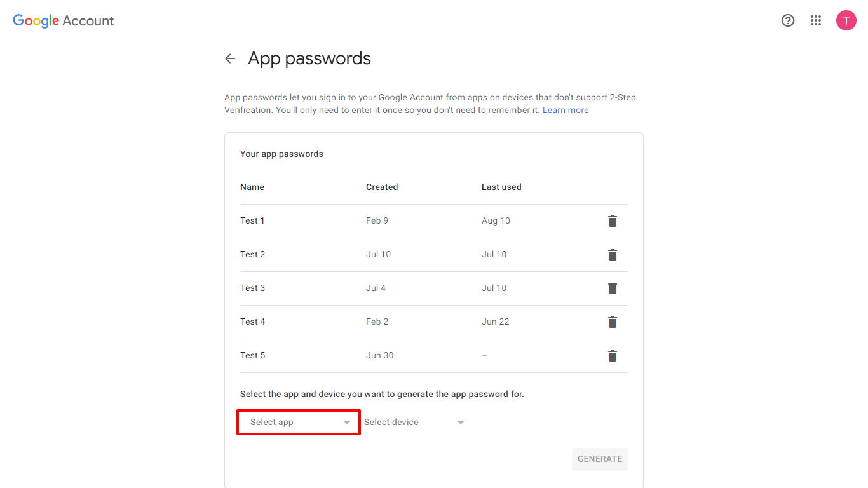Delete the Test 5 app password

click(612, 356)
